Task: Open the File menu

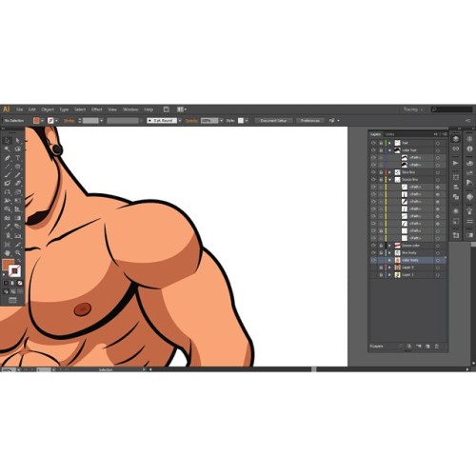Action: click(x=19, y=109)
